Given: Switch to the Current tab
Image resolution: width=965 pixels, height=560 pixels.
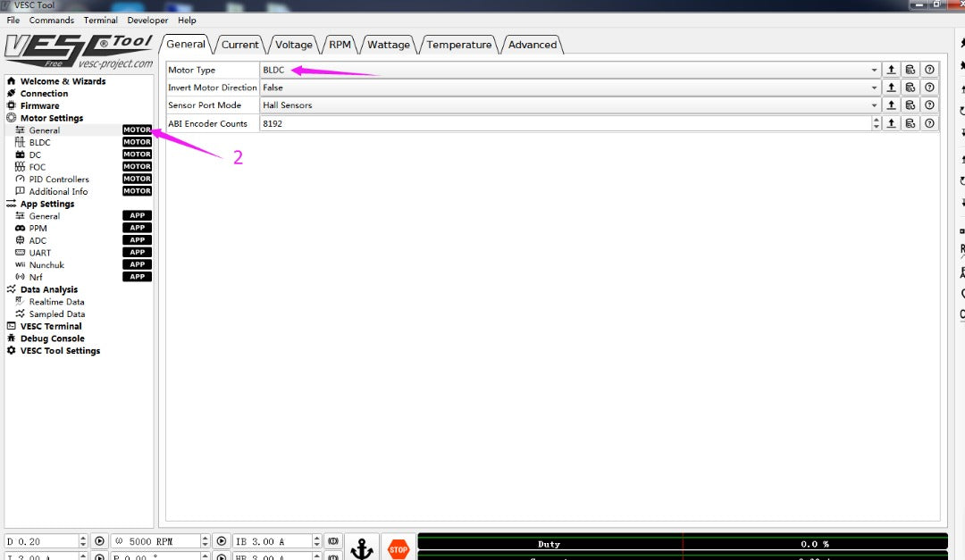Looking at the screenshot, I should click(x=239, y=45).
